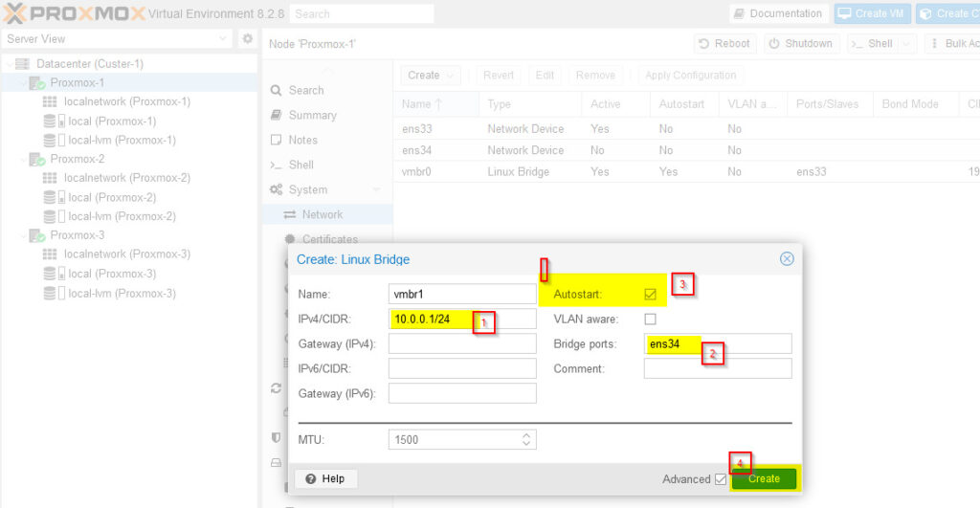Click the Bulk Actions button
Screen dimensions: 980x508
[952, 44]
